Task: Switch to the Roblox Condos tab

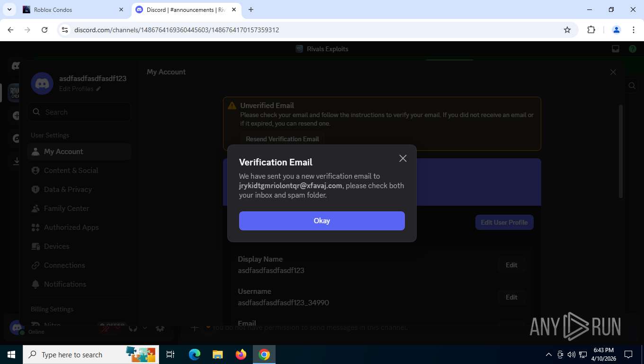Action: pos(73,9)
